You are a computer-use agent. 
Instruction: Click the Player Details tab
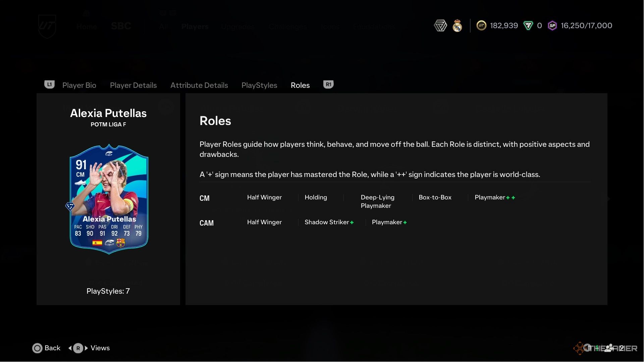(133, 84)
